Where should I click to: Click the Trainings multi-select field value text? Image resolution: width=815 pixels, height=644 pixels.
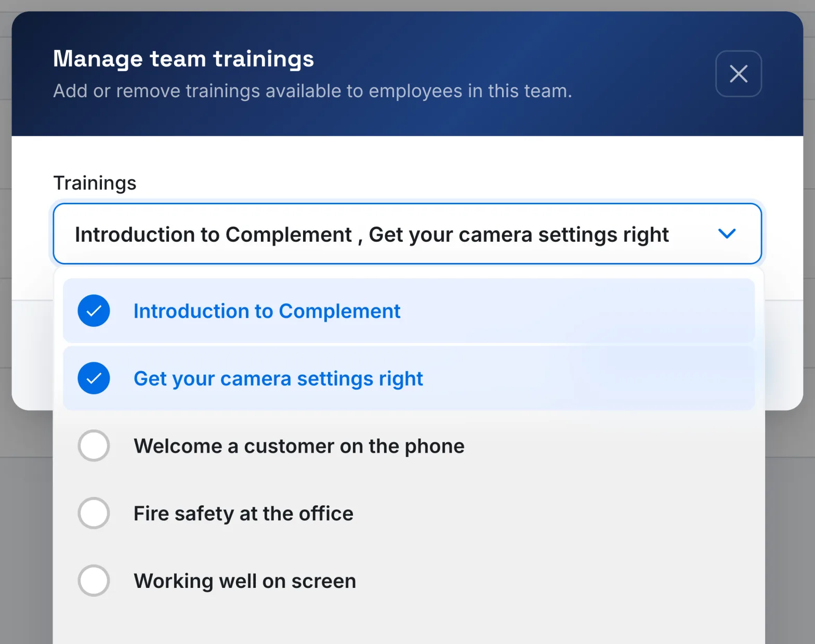point(372,234)
